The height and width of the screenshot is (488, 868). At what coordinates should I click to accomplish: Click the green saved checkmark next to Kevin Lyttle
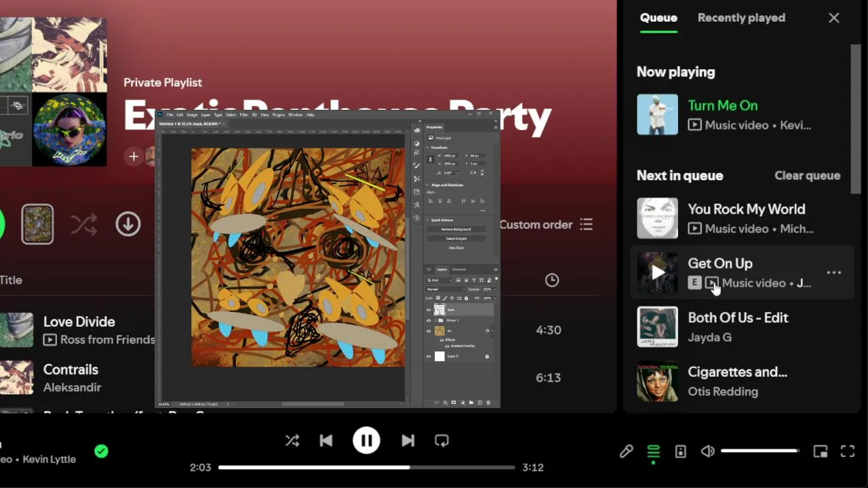(x=101, y=451)
